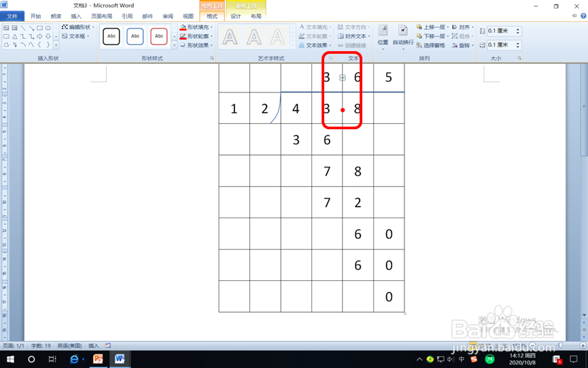Choose the rounded rectangle shape

[x=6, y=36]
